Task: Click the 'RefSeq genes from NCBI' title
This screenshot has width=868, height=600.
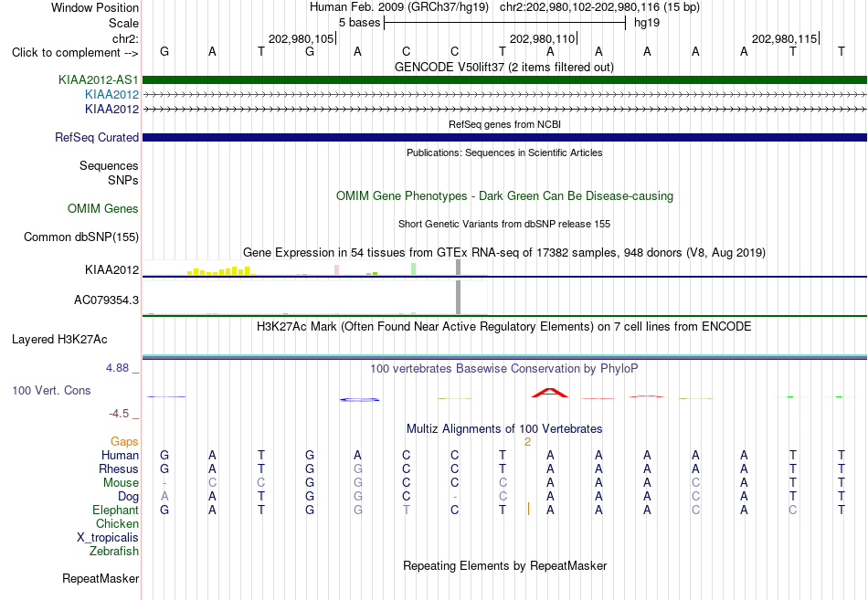Action: tap(504, 124)
